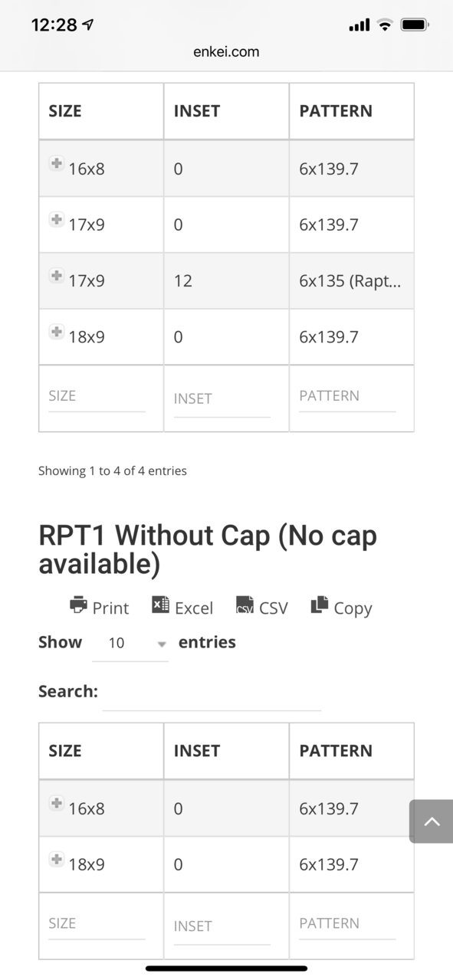Focus the Search input field
Image resolution: width=453 pixels, height=980 pixels.
click(x=212, y=693)
